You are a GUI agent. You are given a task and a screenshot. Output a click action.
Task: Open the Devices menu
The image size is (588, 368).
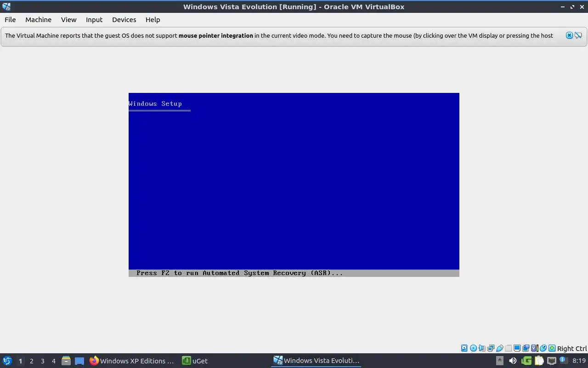pyautogui.click(x=124, y=20)
